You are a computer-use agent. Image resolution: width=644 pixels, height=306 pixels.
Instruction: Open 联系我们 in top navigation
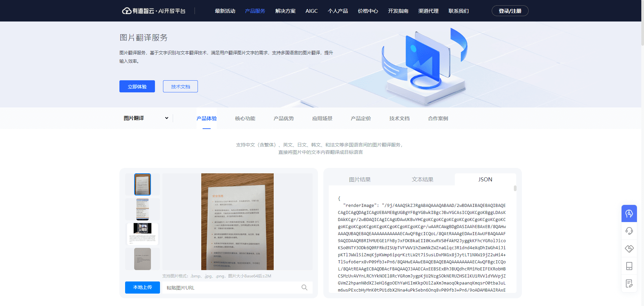coord(459,11)
